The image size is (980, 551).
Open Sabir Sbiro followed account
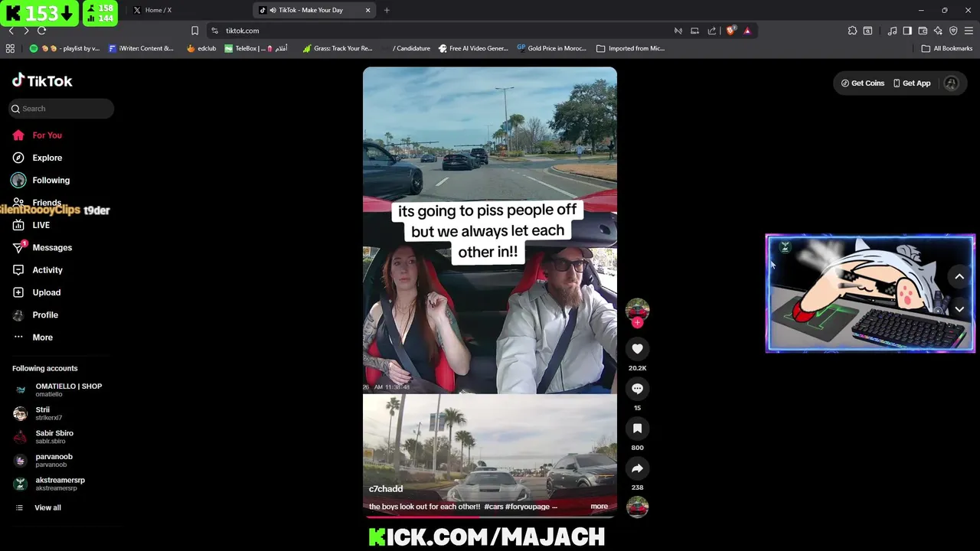[x=44, y=437]
